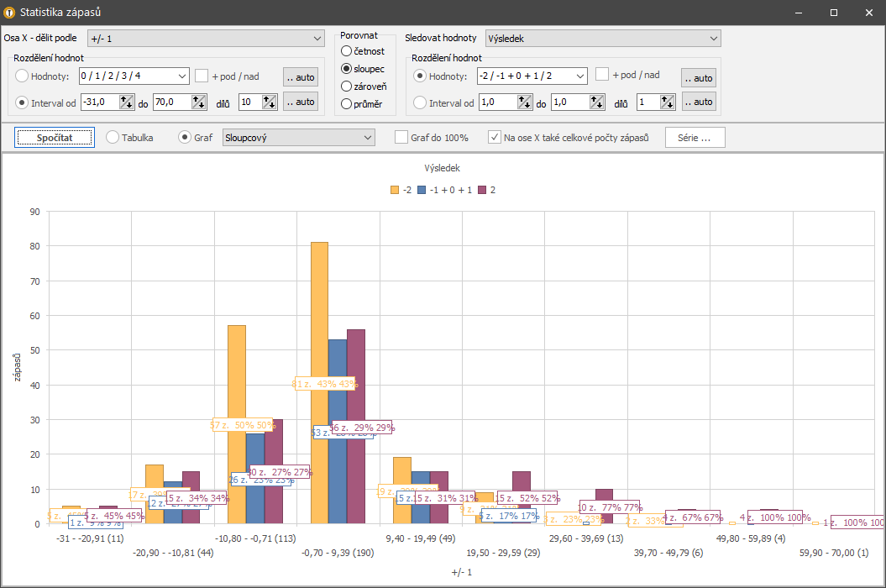Choose the 'průměr' comparison option
Image resolution: width=886 pixels, height=588 pixels.
coord(347,103)
